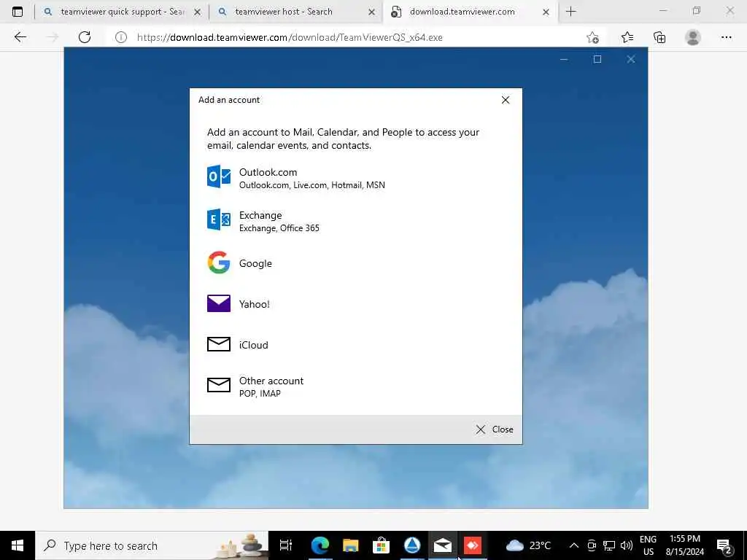Click the 'POP, IMAP' subtitle text
The image size is (747, 560).
[x=260, y=393]
